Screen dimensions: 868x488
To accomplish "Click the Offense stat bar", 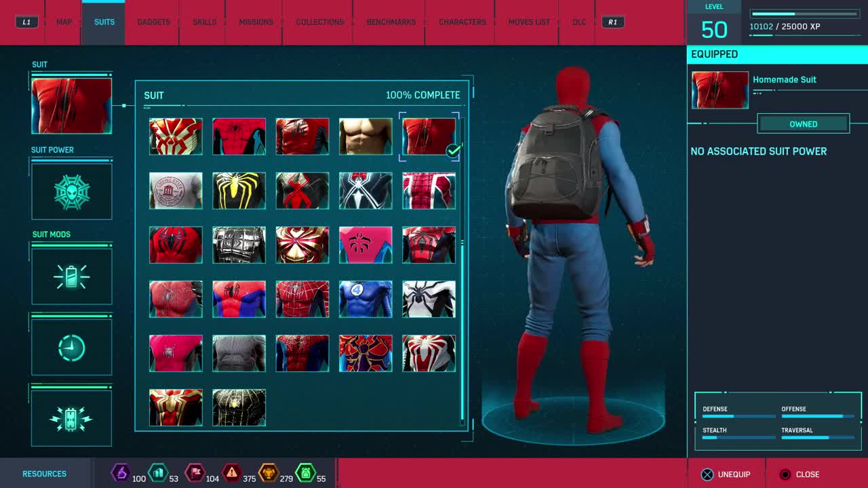I will (x=817, y=417).
